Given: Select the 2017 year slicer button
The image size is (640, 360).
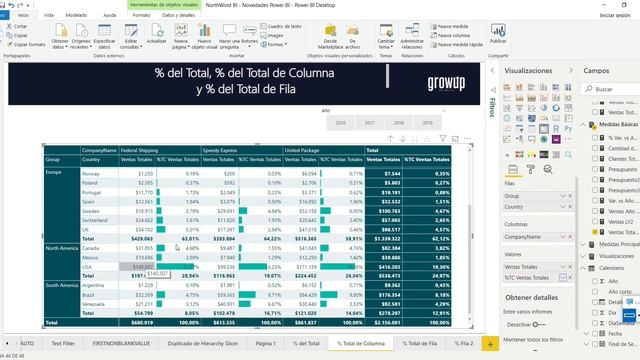Looking at the screenshot, I should coord(369,123).
